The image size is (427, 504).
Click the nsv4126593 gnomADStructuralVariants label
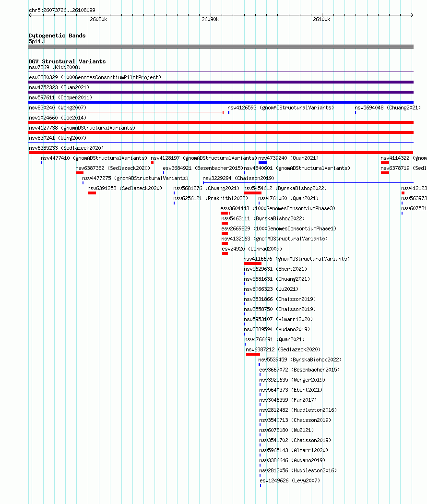(281, 108)
